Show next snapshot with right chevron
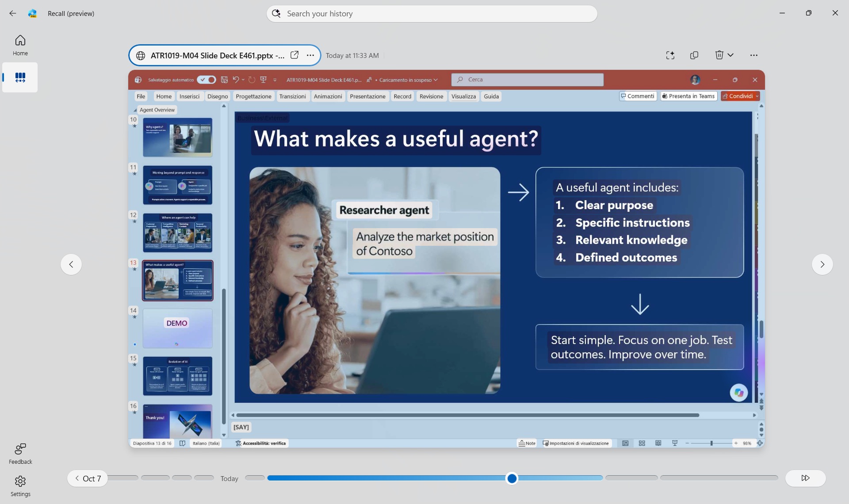This screenshot has width=849, height=504. pyautogui.click(x=822, y=264)
